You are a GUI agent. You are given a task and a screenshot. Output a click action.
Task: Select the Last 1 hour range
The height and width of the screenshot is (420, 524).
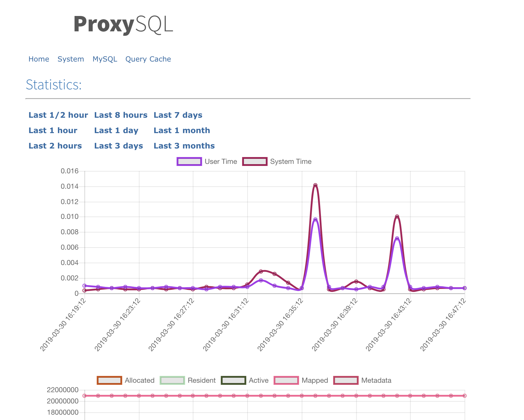53,130
